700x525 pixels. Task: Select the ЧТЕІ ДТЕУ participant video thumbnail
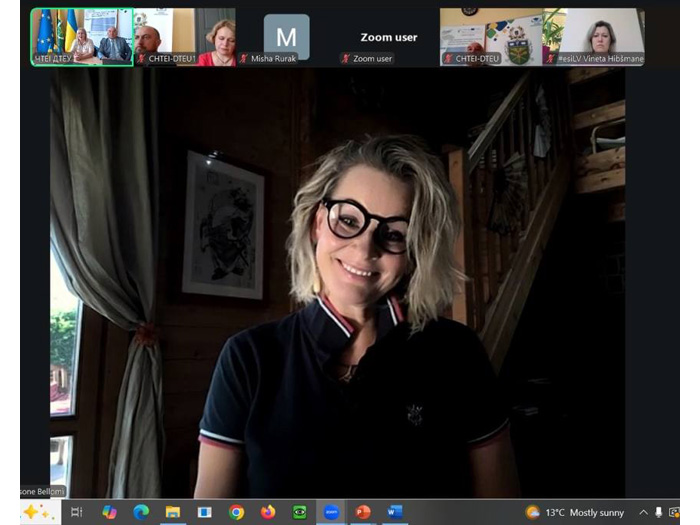point(82,37)
